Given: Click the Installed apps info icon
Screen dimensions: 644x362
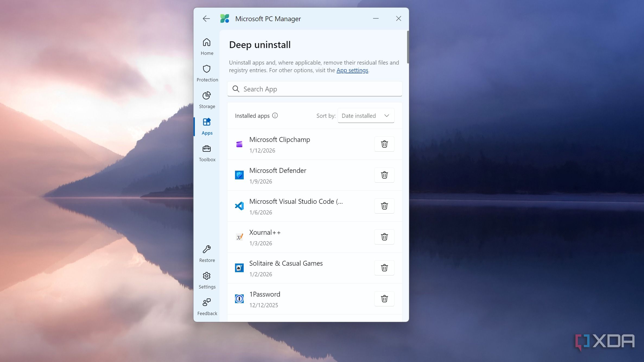Looking at the screenshot, I should click(x=275, y=116).
